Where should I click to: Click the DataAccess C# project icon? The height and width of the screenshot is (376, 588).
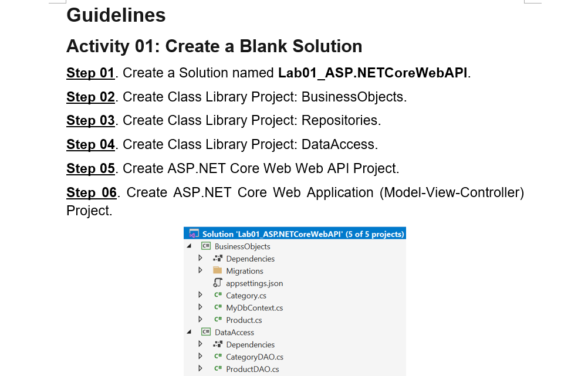point(206,332)
